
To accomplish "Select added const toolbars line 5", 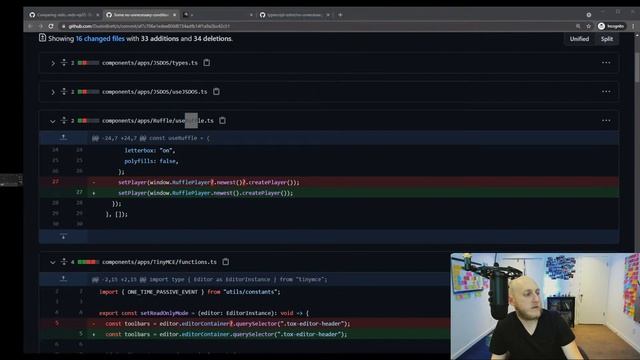I will 245,334.
